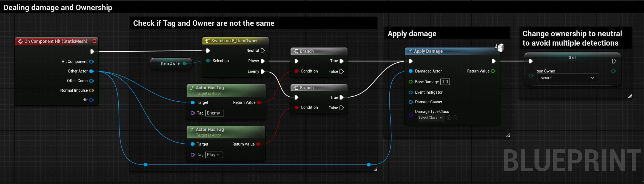Viewport: 644px width, 184px height.
Task: Click second Branch node Condition pin
Action: click(x=297, y=108)
